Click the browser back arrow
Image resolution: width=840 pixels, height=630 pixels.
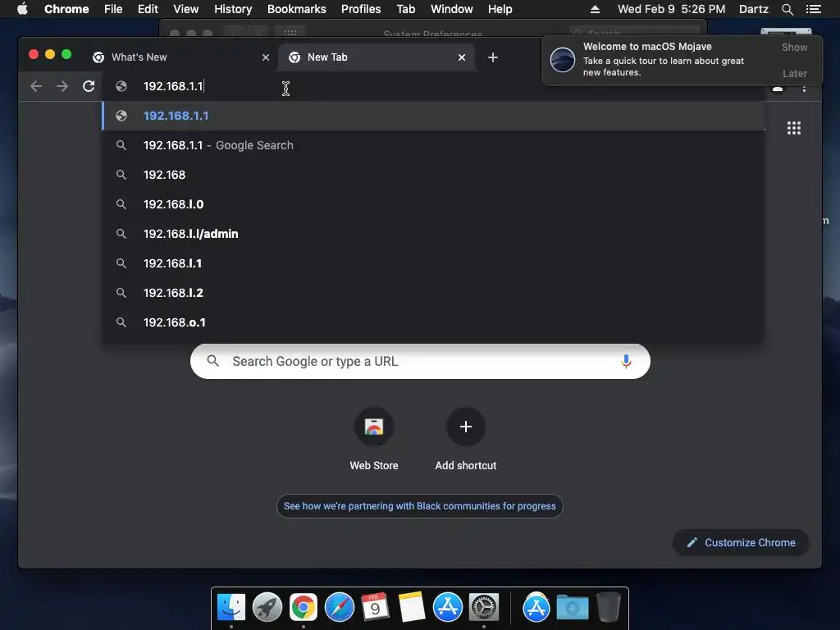pos(36,86)
